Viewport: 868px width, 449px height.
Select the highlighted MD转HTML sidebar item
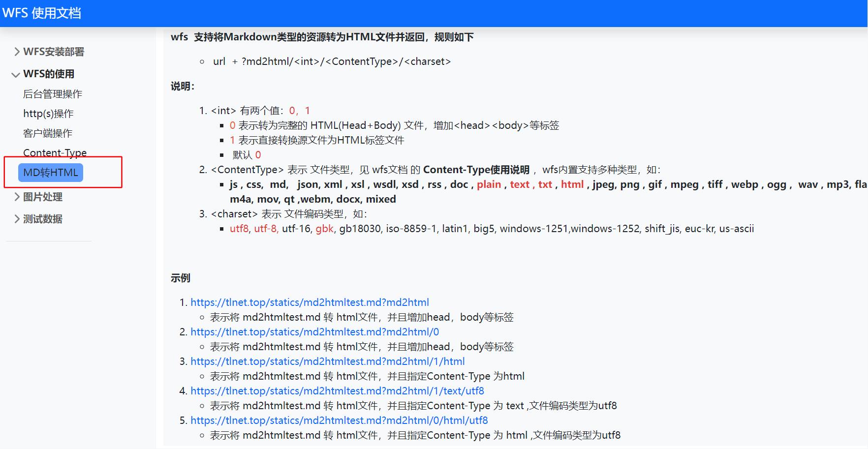pos(51,173)
